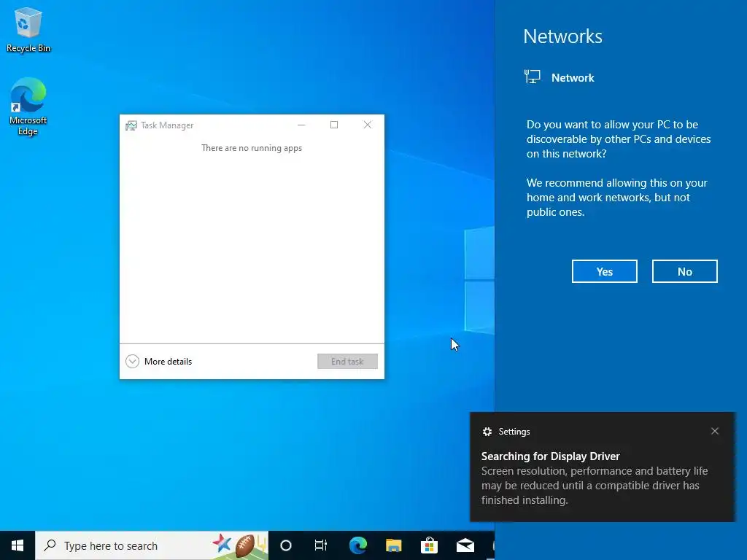
Task: Maximize the Task Manager window
Action: click(x=334, y=125)
